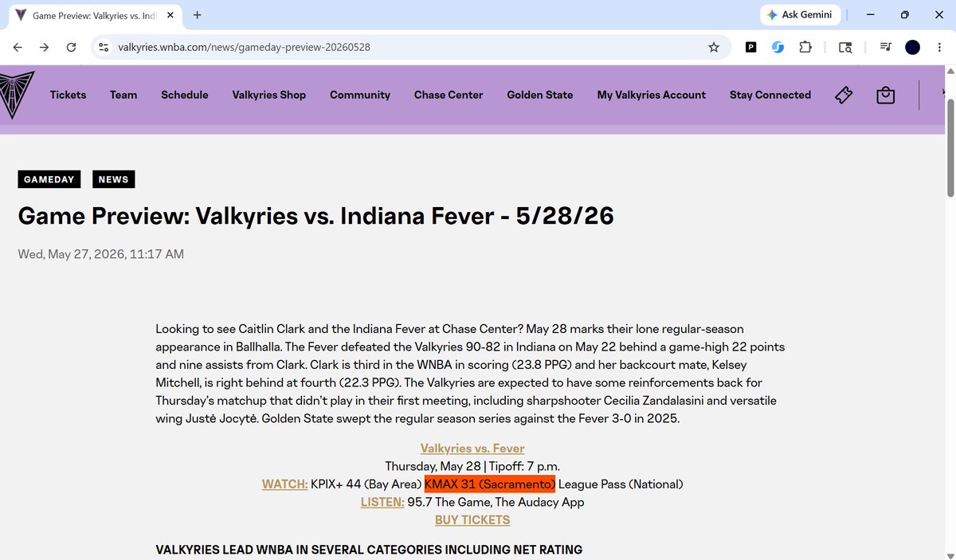The width and height of the screenshot is (956, 560).
Task: Open the Golden State menu item
Action: (x=540, y=95)
